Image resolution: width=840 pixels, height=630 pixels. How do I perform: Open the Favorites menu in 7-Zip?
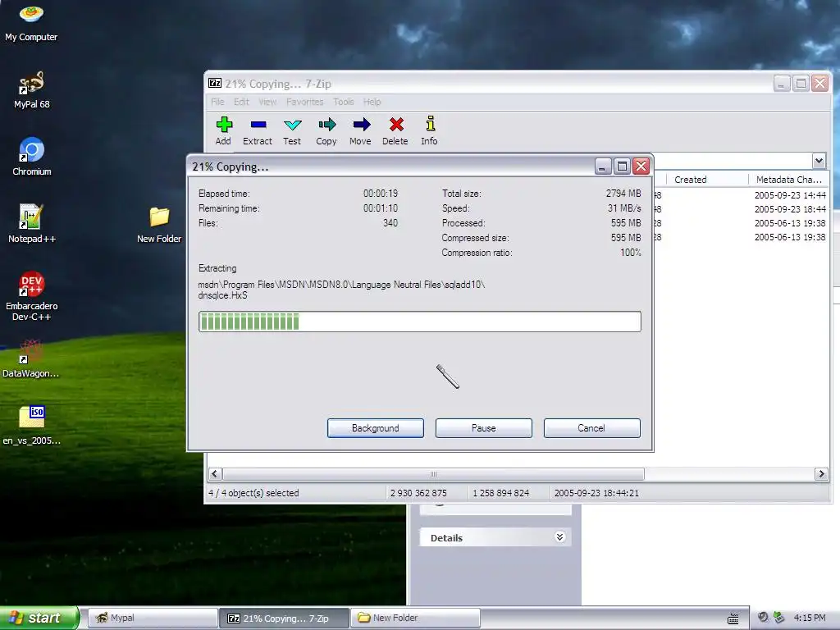click(x=305, y=102)
